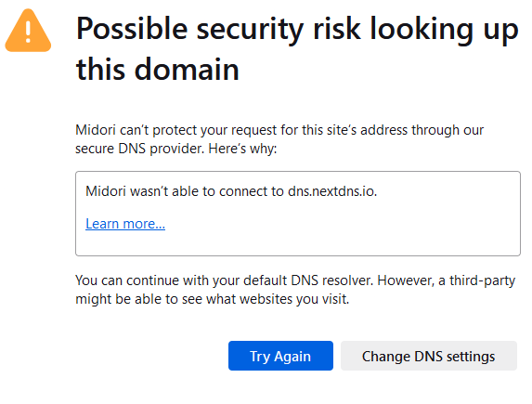The height and width of the screenshot is (404, 532).
Task: Click the 'Here's why:' text
Action: point(242,149)
